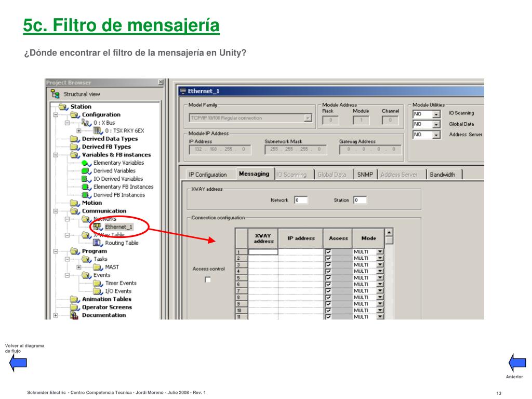
Task: Open the Model Family connection dropdown
Action: [x=308, y=118]
